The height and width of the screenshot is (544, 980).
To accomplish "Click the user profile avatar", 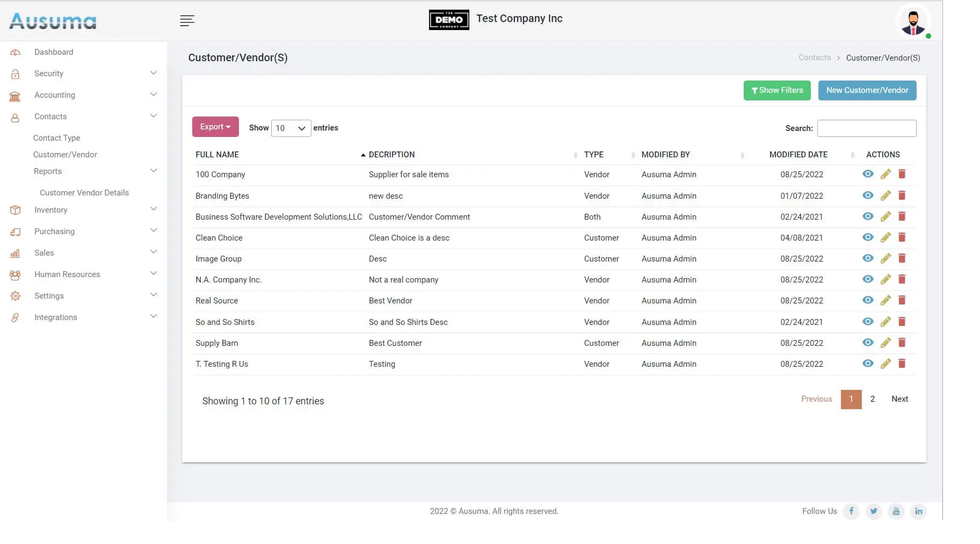I will click(913, 22).
